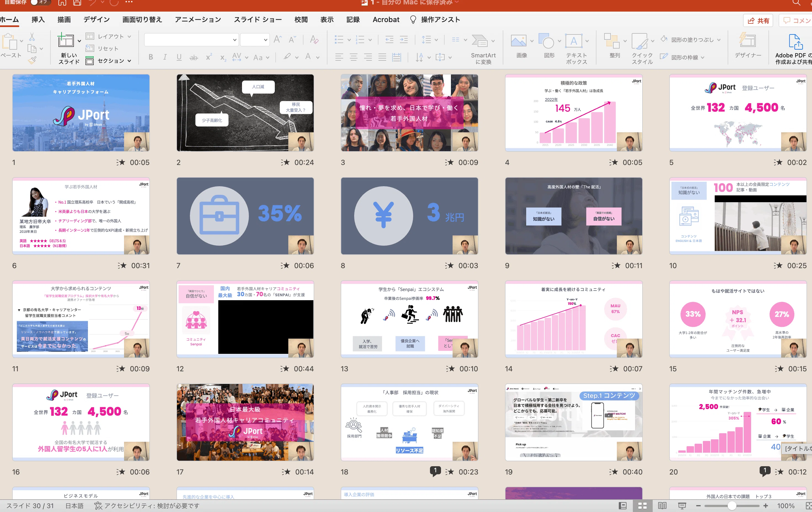Insert a text box with テキストボックス icon
Screen dimensions: 812x512
pos(574,41)
